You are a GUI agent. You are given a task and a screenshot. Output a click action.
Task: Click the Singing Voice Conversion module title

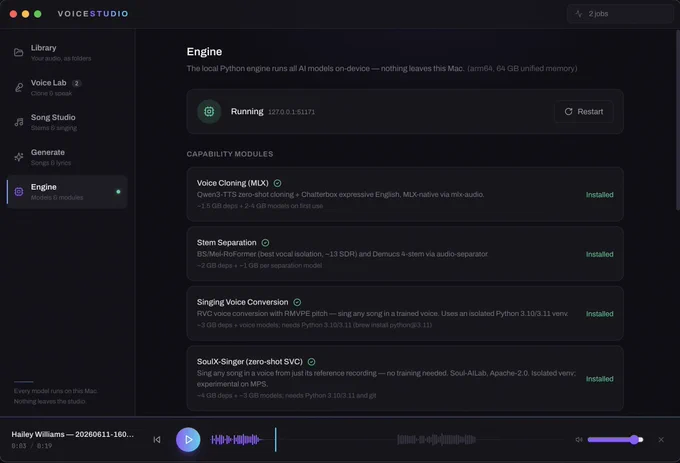(242, 302)
